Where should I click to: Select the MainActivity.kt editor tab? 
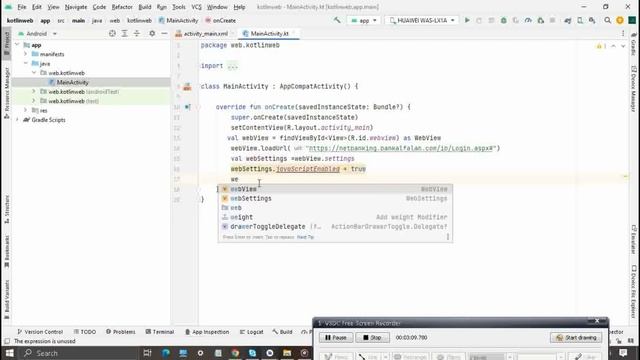click(x=269, y=33)
